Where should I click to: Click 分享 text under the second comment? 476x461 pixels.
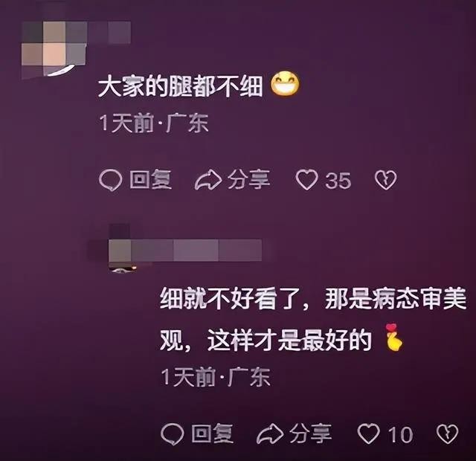(311, 433)
